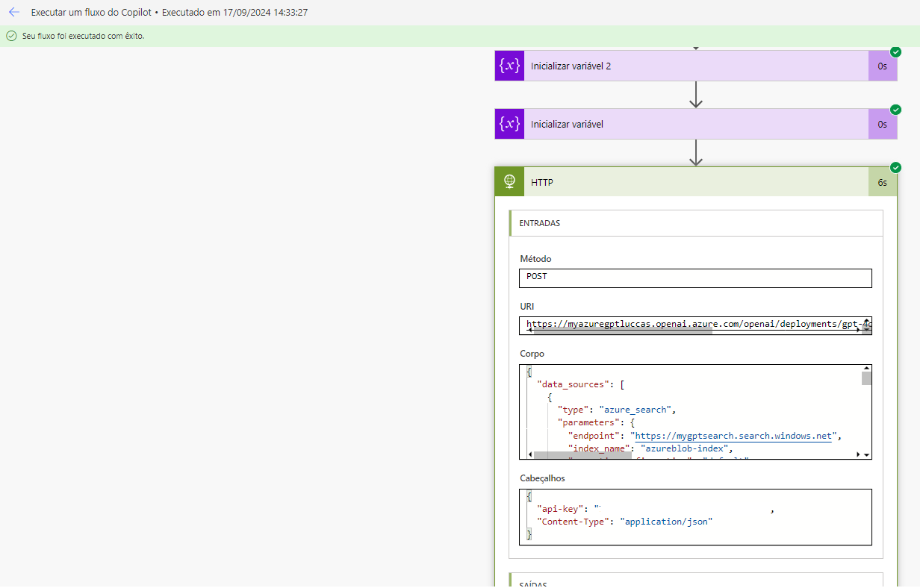Click the success message banner text
The image size is (920, 588).
tap(84, 36)
